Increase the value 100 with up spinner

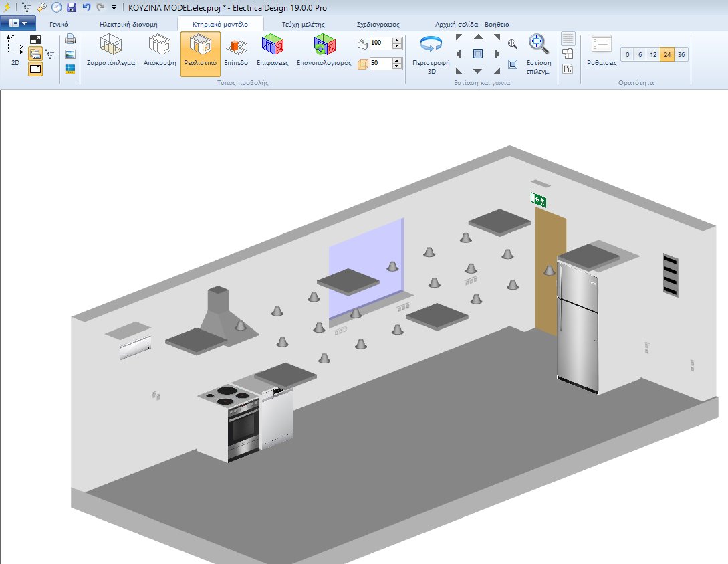point(397,40)
